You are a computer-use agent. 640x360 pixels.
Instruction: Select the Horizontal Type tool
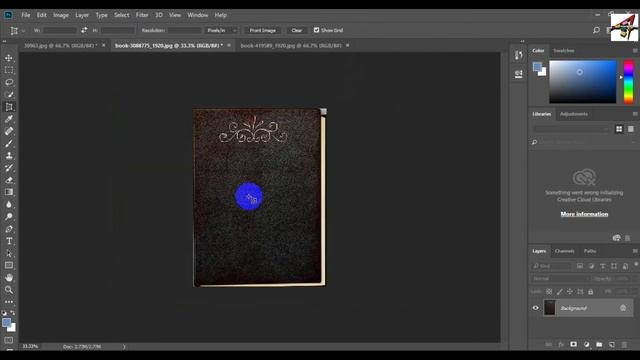coord(9,241)
